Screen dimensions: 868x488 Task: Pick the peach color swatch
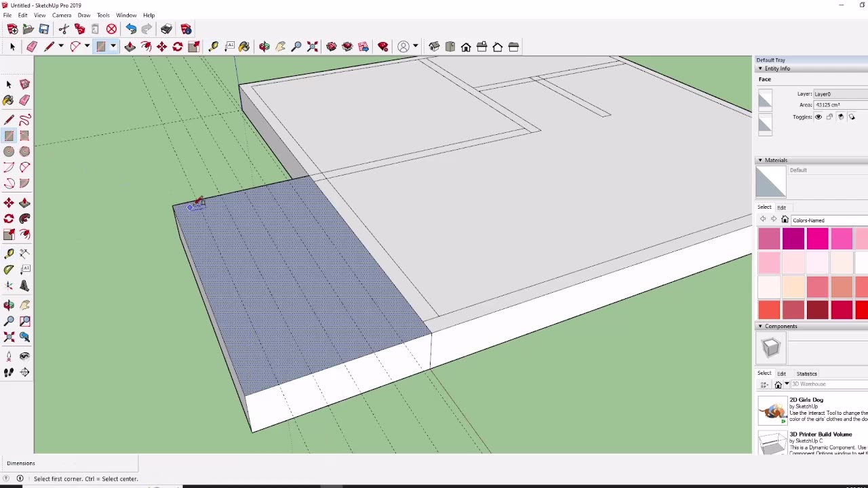(x=793, y=286)
